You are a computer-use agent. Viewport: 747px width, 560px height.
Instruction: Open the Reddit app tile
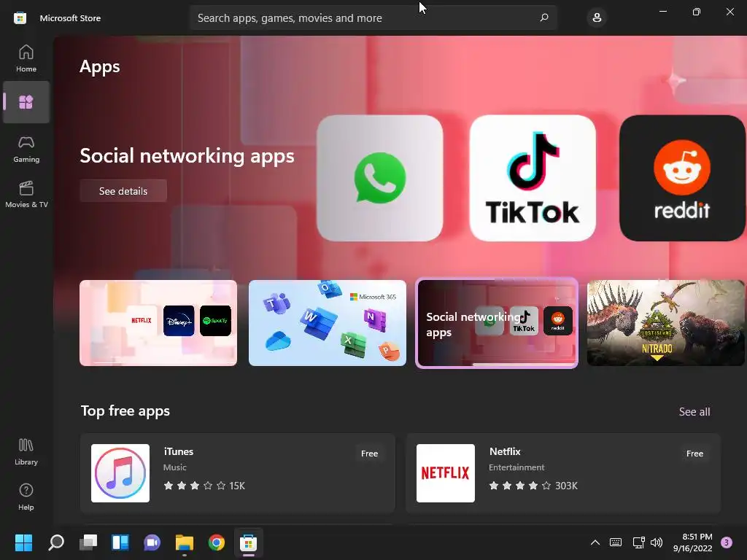tap(682, 178)
